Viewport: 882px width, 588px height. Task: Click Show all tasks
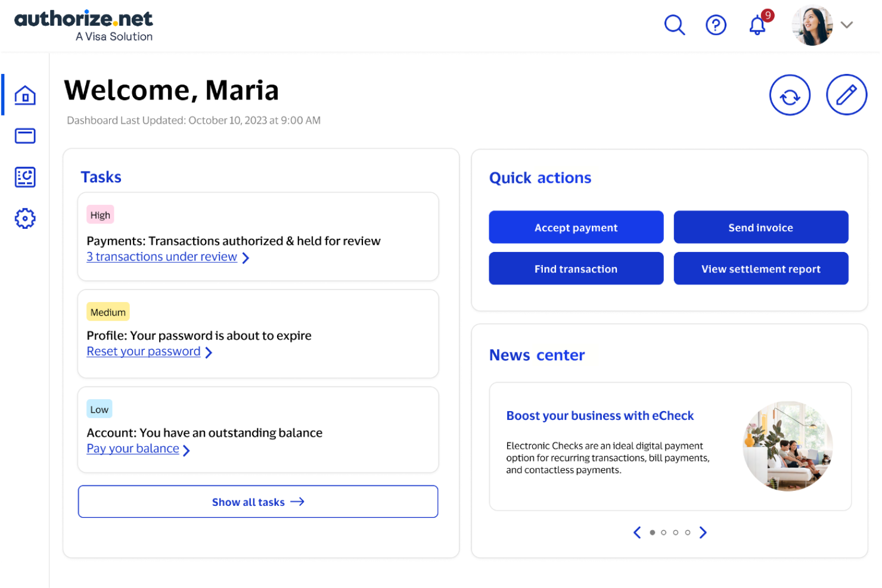(x=257, y=502)
